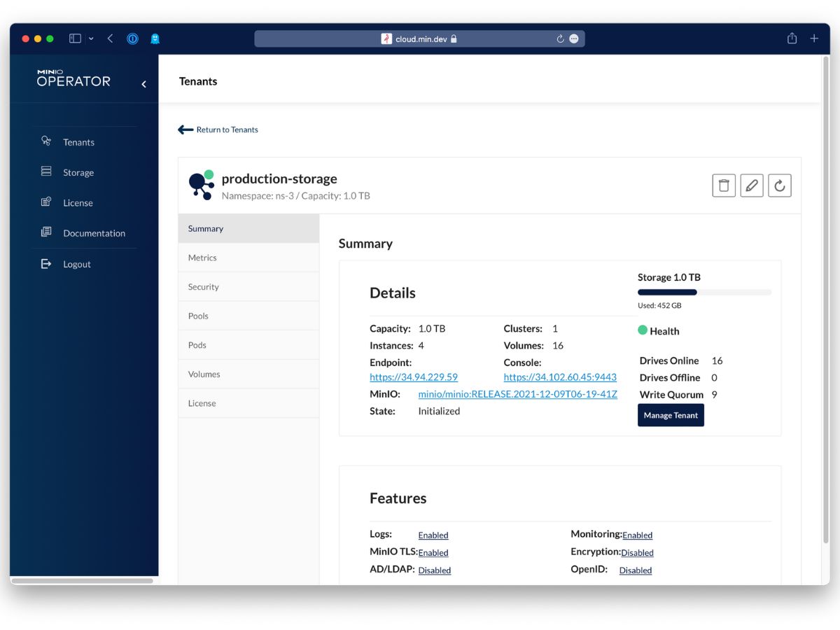The image size is (840, 630).
Task: Click the green Health status indicator
Action: coord(643,330)
